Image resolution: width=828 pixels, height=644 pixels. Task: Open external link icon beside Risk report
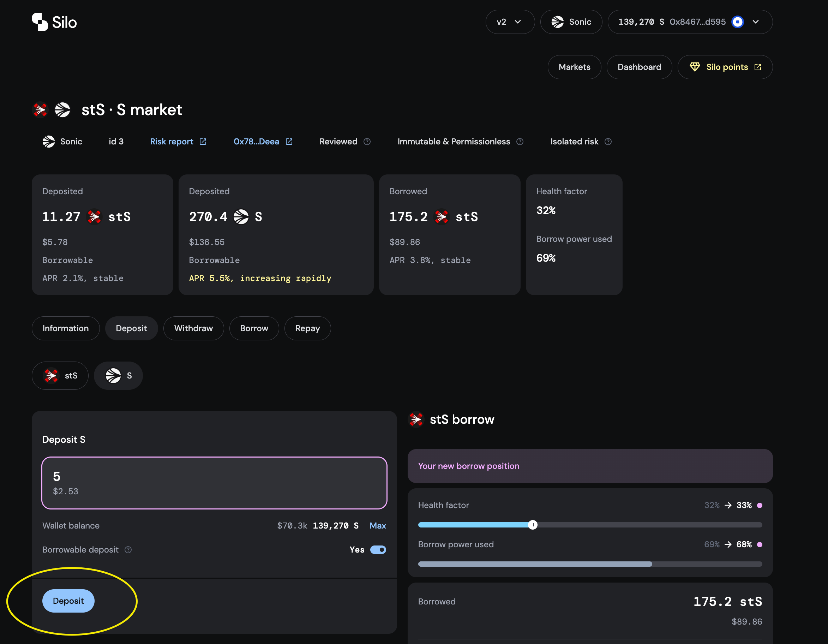click(x=203, y=142)
